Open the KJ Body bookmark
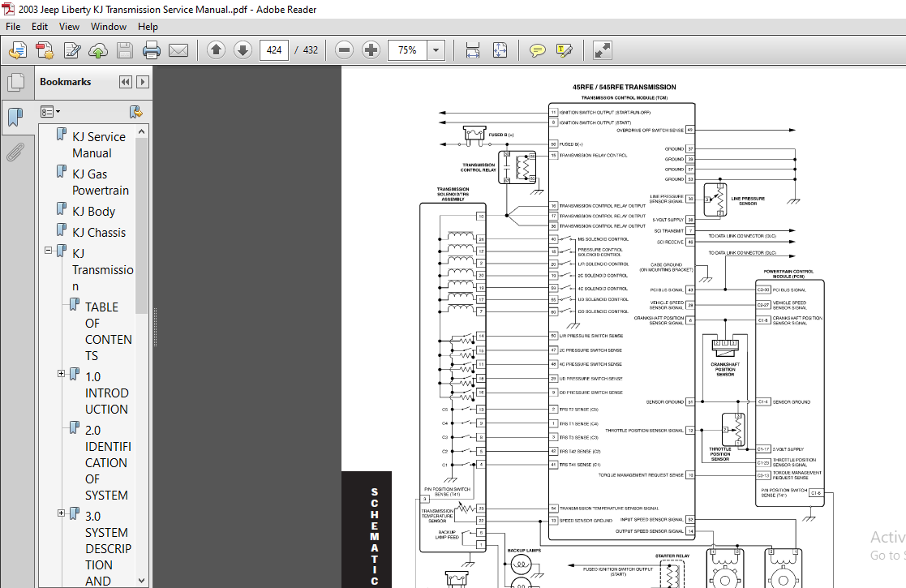 pos(93,212)
